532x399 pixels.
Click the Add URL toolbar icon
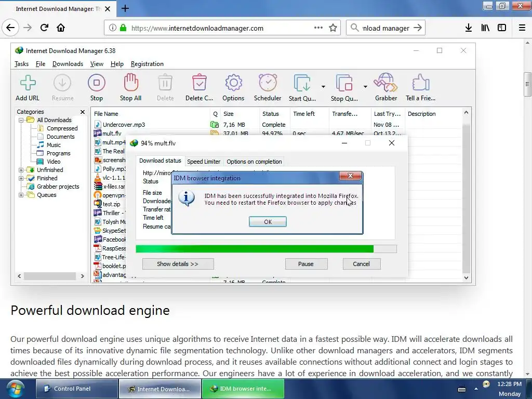point(28,83)
